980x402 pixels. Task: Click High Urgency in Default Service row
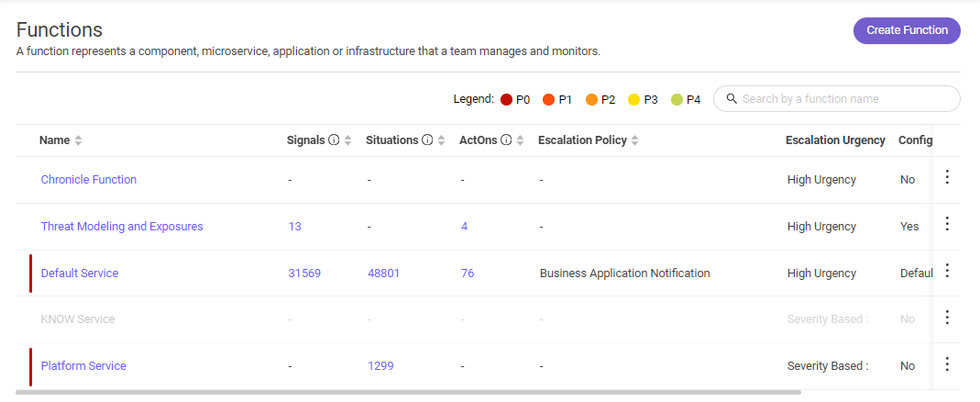click(x=822, y=273)
